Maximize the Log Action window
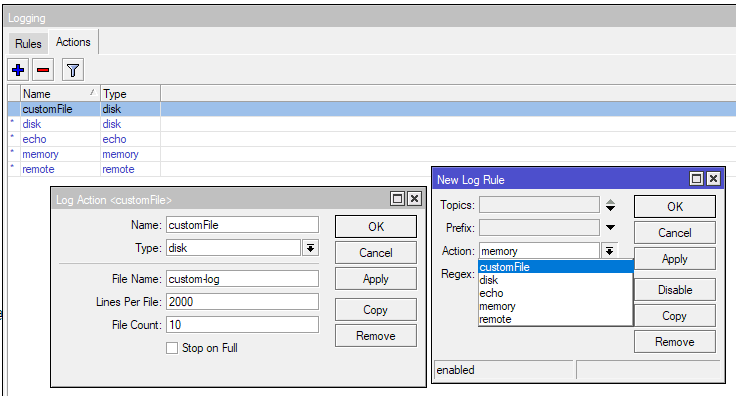Viewport: 736px width, 396px height. coord(398,199)
